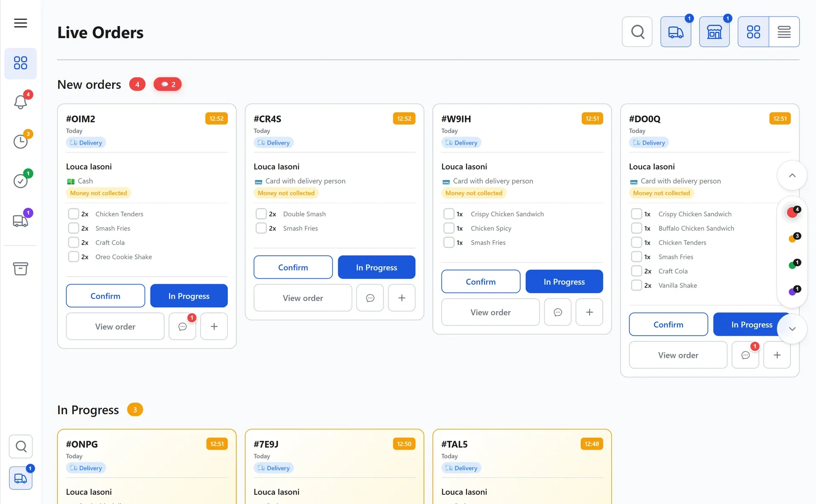The image size is (816, 504).
Task: Open chat for order #OIM2
Action: pyautogui.click(x=182, y=326)
